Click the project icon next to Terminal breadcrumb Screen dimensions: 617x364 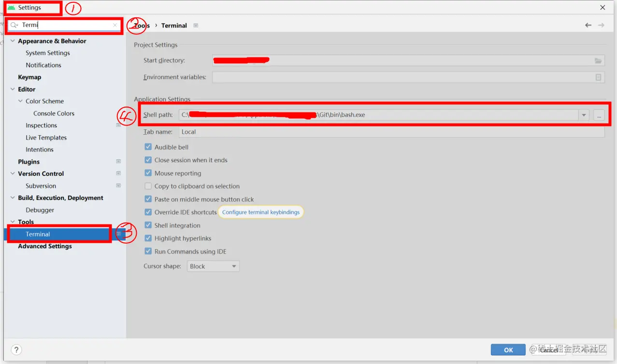coord(196,26)
